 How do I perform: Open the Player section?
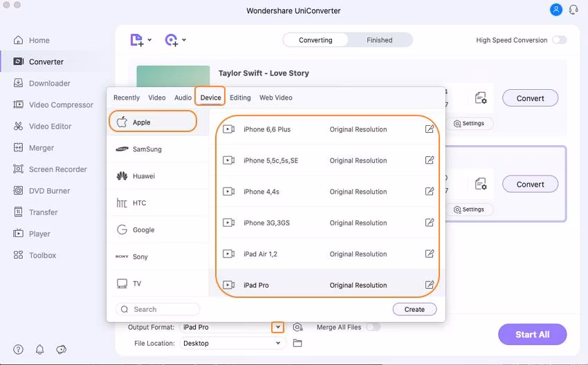coord(32,234)
